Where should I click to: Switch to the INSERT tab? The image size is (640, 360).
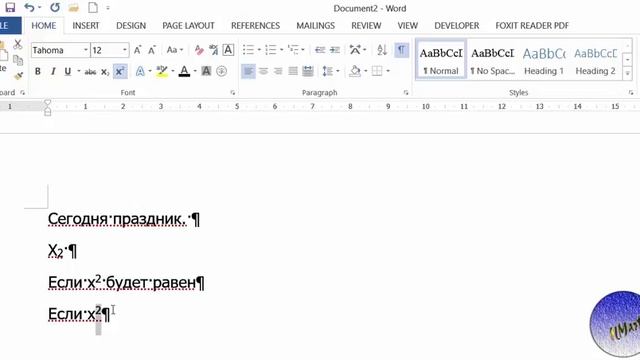coord(86,26)
